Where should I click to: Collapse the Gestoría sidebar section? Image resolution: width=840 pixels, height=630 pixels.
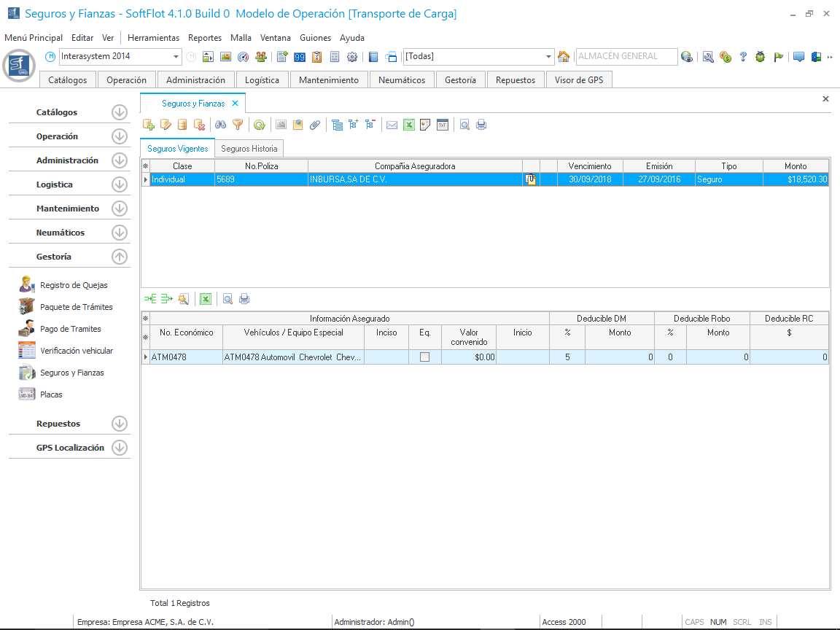[x=120, y=257]
